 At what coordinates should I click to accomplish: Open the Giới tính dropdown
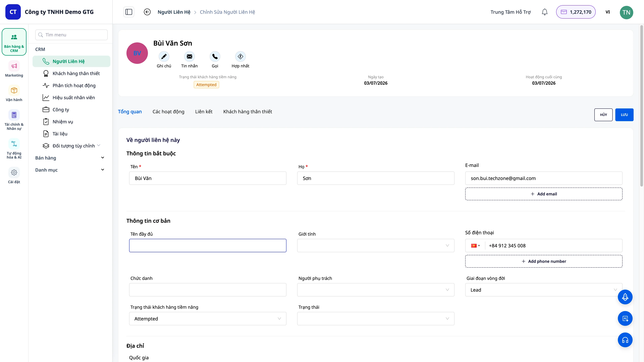coord(375,246)
